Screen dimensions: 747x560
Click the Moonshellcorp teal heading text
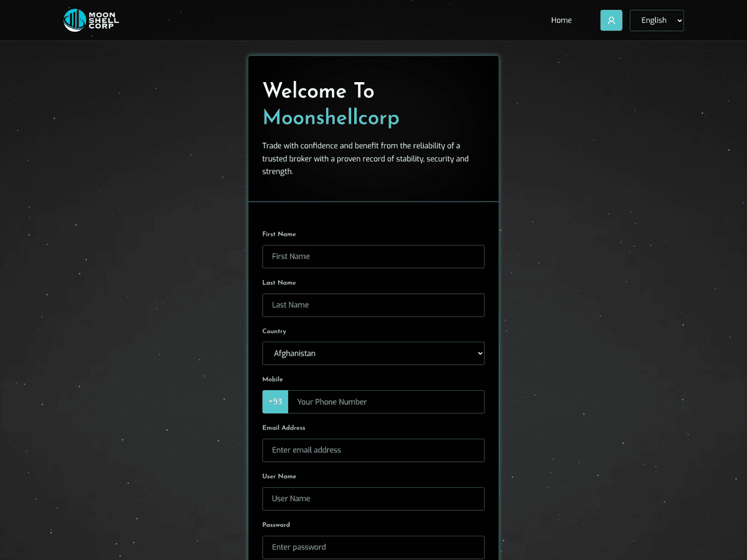(331, 118)
